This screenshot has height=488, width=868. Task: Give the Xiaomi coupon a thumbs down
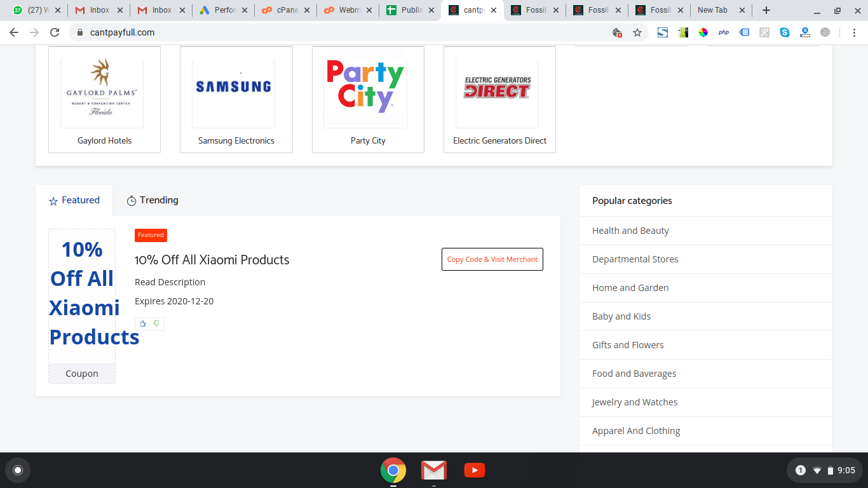click(157, 323)
